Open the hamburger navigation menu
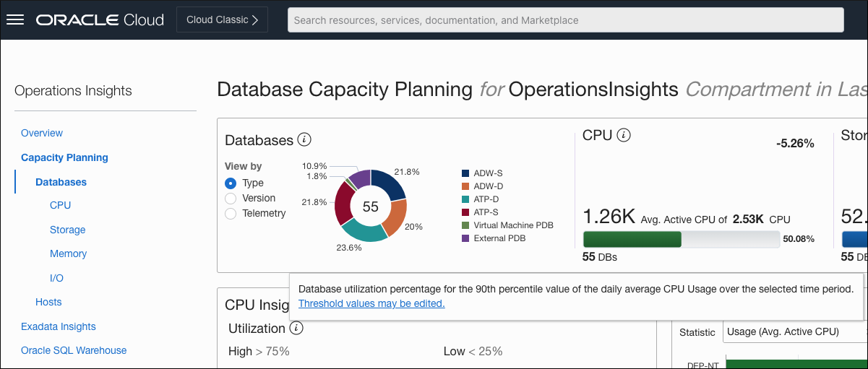The image size is (868, 369). (x=15, y=19)
